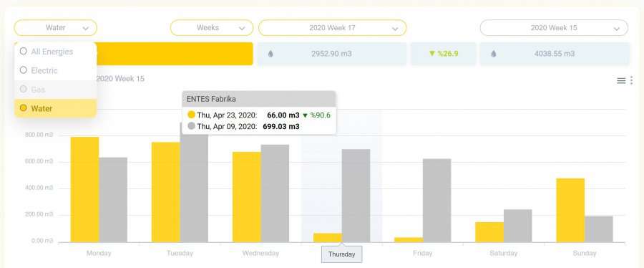Viewport: 644px width, 268px height.
Task: Open the chart hamburger menu icon
Action: pyautogui.click(x=621, y=80)
